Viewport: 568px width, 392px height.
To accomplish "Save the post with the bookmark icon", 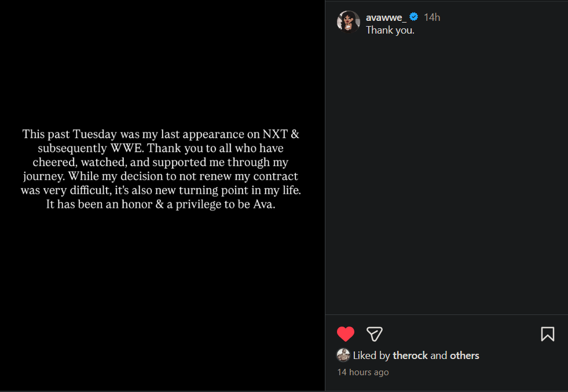I will (x=547, y=334).
